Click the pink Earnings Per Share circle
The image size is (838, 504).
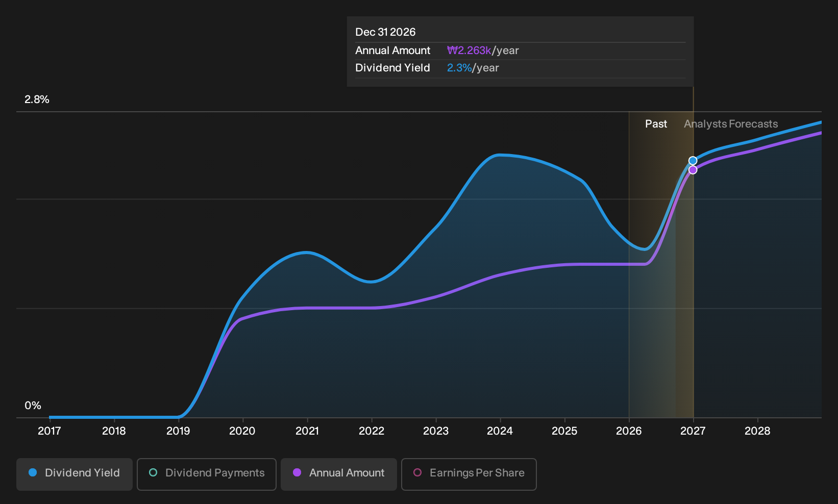[x=417, y=472]
